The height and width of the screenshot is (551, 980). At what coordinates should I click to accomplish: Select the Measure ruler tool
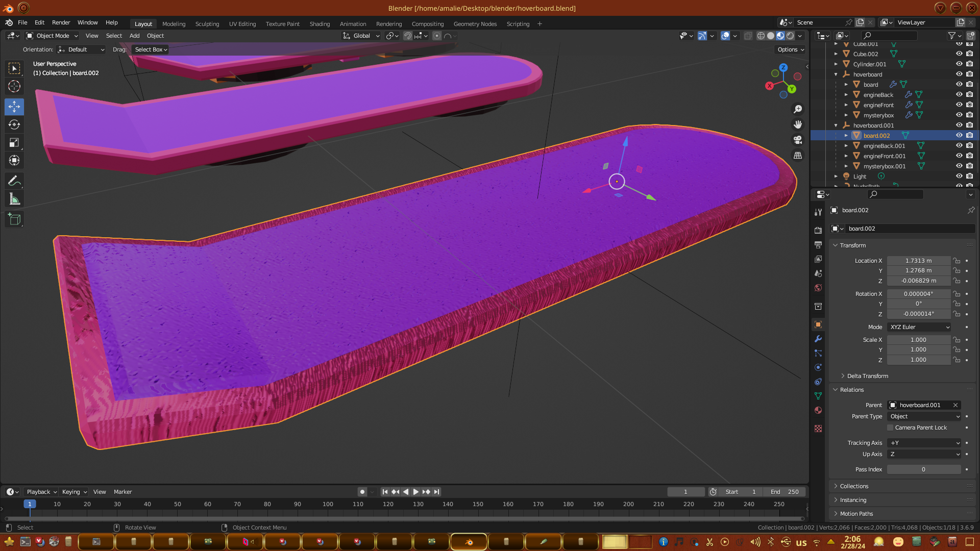pos(14,199)
